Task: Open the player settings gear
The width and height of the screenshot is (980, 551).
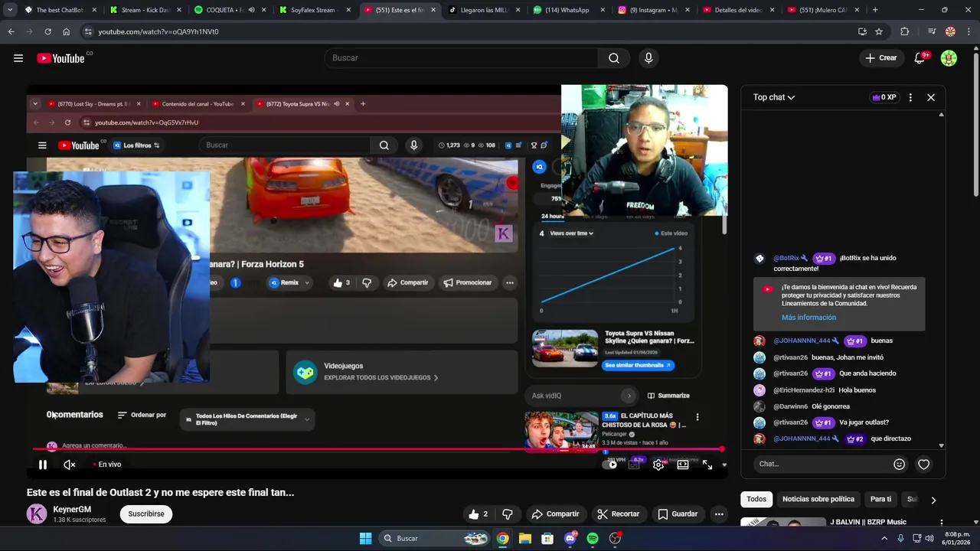Action: (x=658, y=465)
